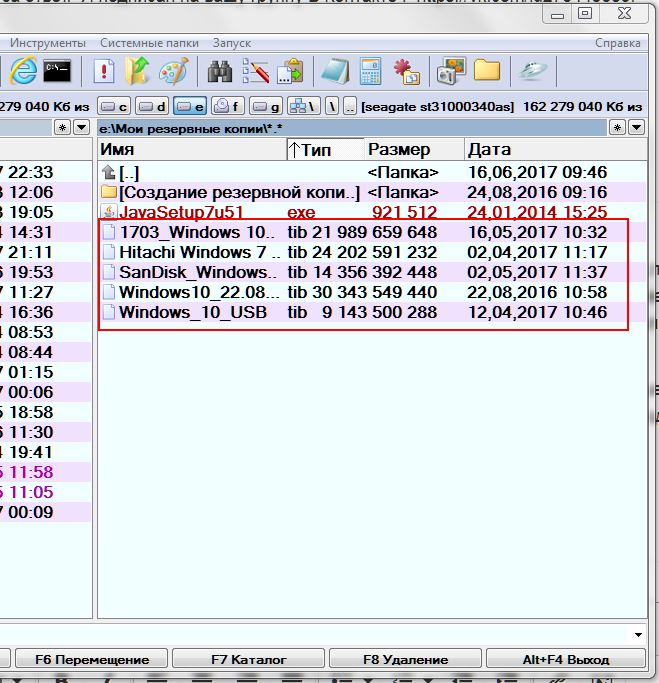Select the Hitachi Windows 7 .. tib file
659x683 pixels.
[372, 252]
